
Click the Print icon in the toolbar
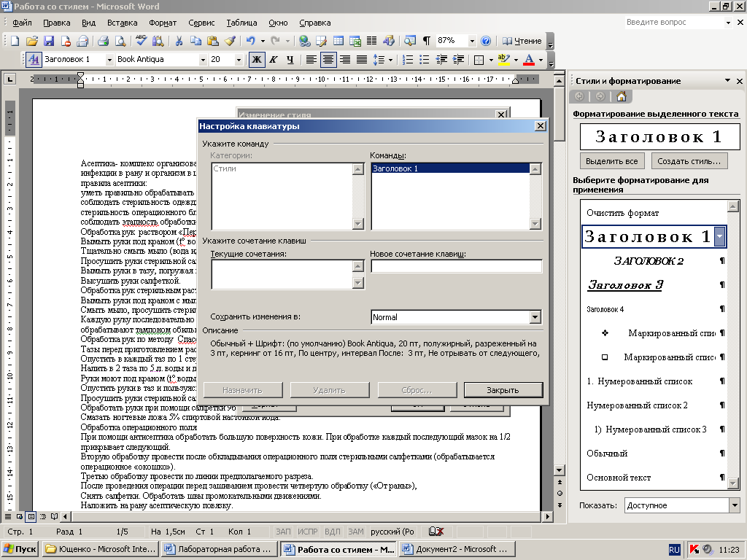104,41
